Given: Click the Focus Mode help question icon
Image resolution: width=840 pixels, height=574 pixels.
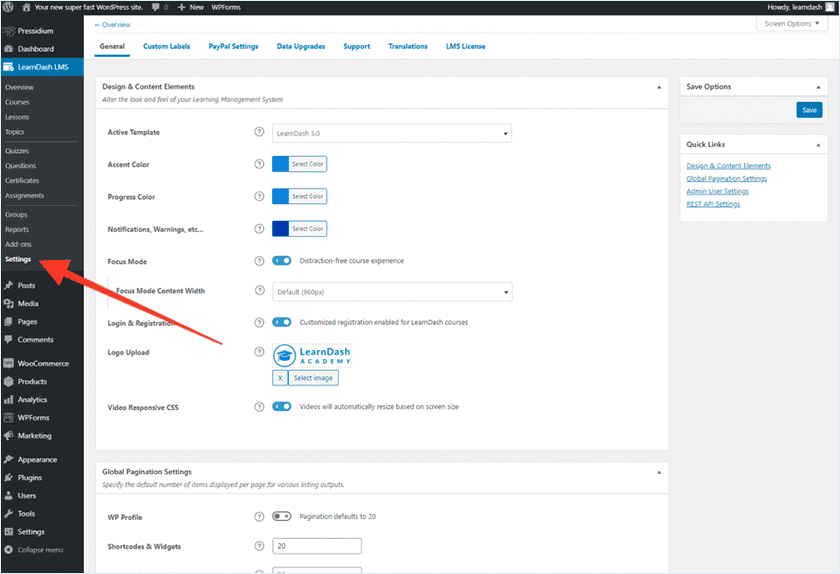Looking at the screenshot, I should point(259,261).
